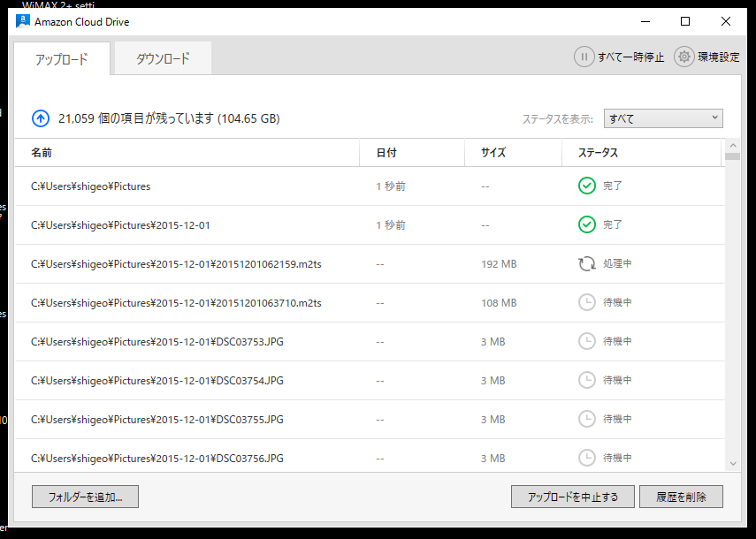Select the file path ending in DSC03756.JPG
Image resolution: width=756 pixels, height=539 pixels.
pyautogui.click(x=157, y=459)
